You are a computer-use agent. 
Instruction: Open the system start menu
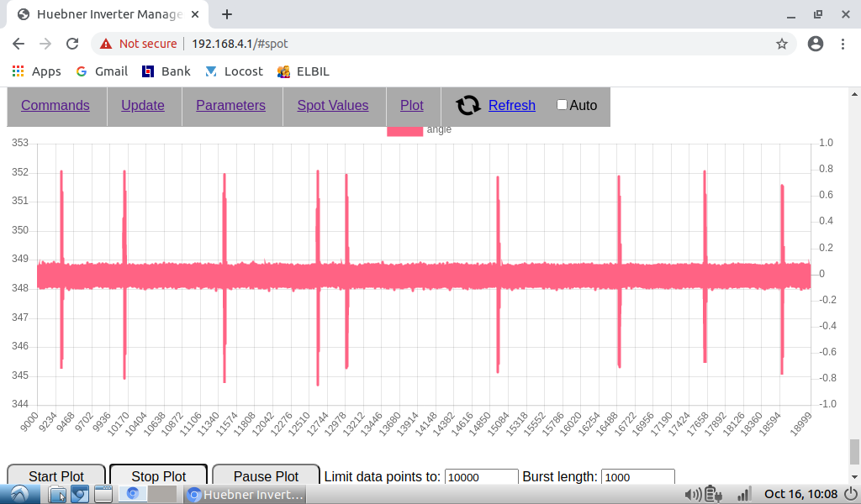pos(18,494)
